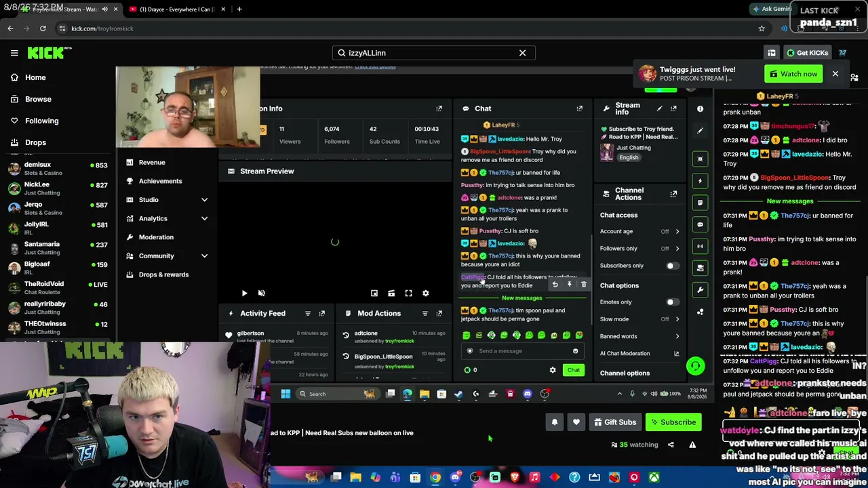Image resolution: width=868 pixels, height=488 pixels.
Task: Open the Kick hamburger menu
Action: (x=14, y=53)
